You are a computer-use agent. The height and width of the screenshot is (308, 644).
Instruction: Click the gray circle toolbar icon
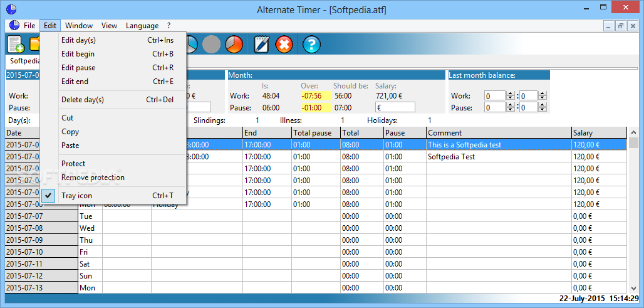pyautogui.click(x=212, y=44)
